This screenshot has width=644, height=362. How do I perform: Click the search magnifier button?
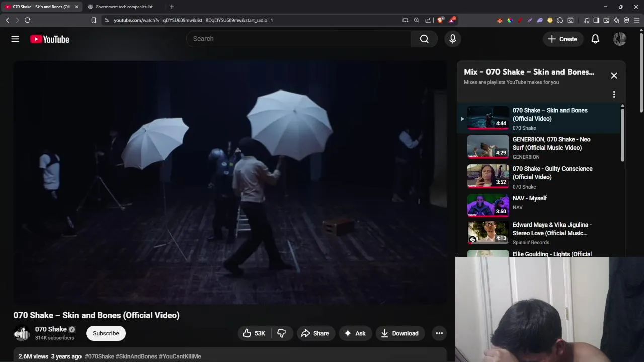point(424,39)
